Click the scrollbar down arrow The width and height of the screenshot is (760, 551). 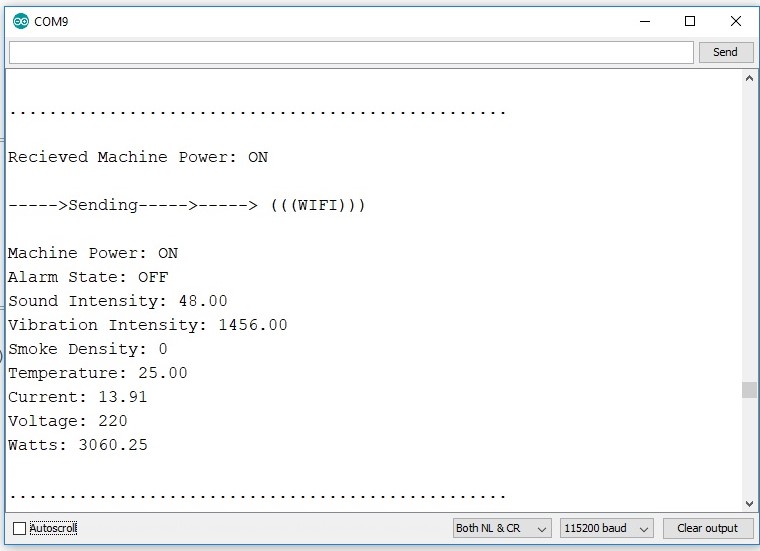tap(749, 504)
